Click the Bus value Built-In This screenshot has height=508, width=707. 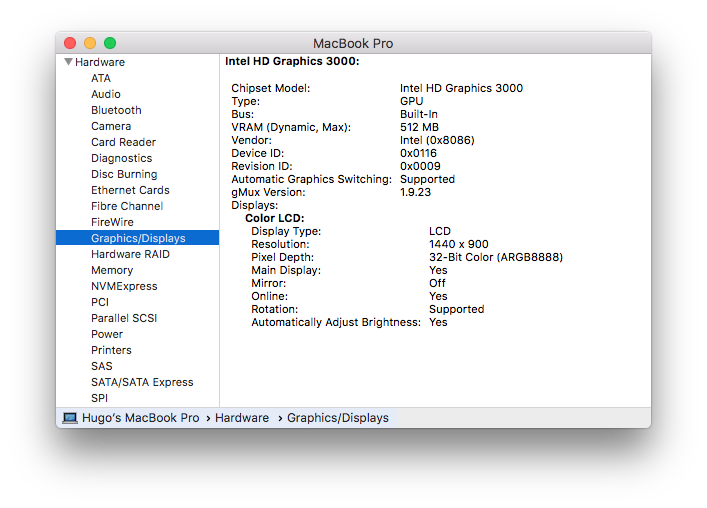tap(418, 114)
